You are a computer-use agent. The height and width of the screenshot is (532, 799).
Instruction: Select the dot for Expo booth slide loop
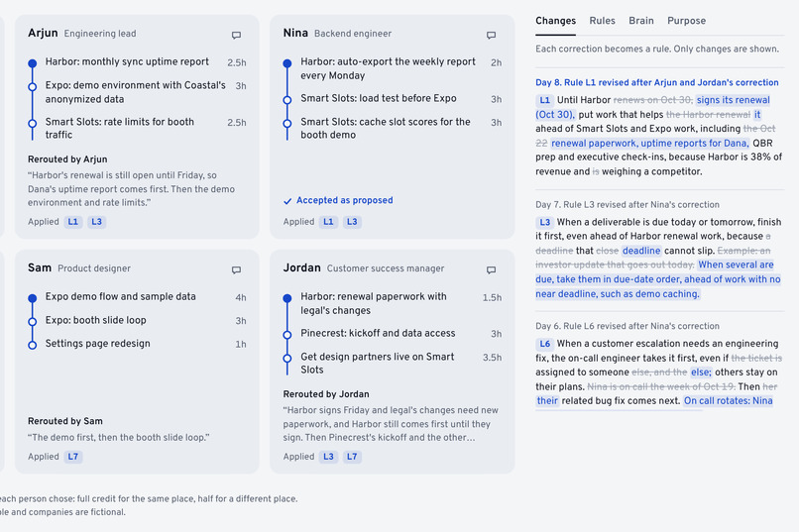(32, 321)
